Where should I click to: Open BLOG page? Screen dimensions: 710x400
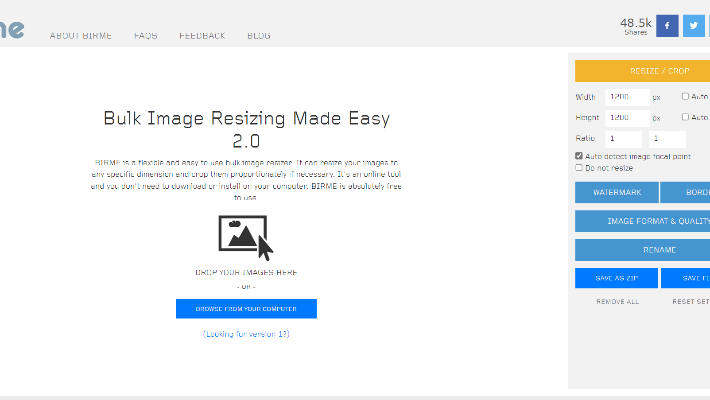[x=259, y=36]
